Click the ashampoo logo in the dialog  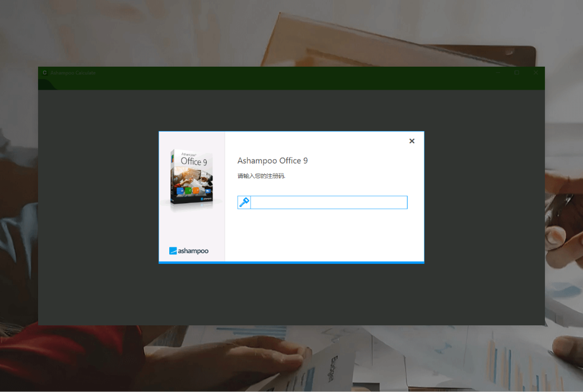189,251
